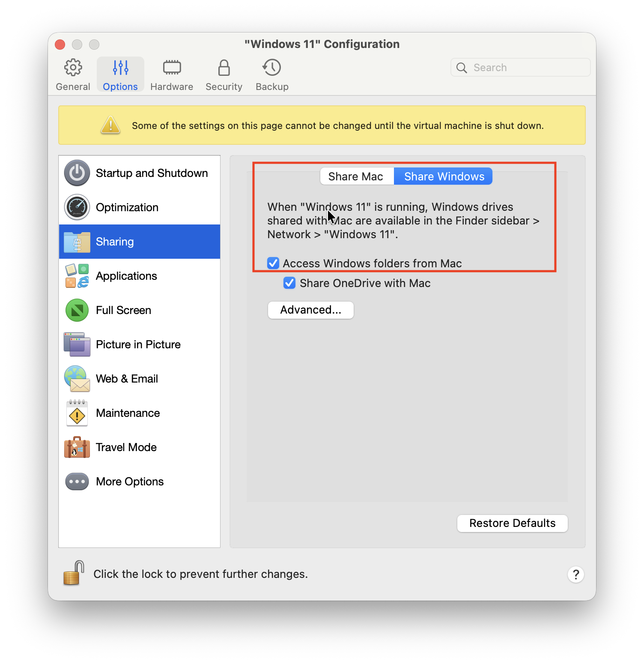Select the Share Windows tab

pyautogui.click(x=443, y=176)
